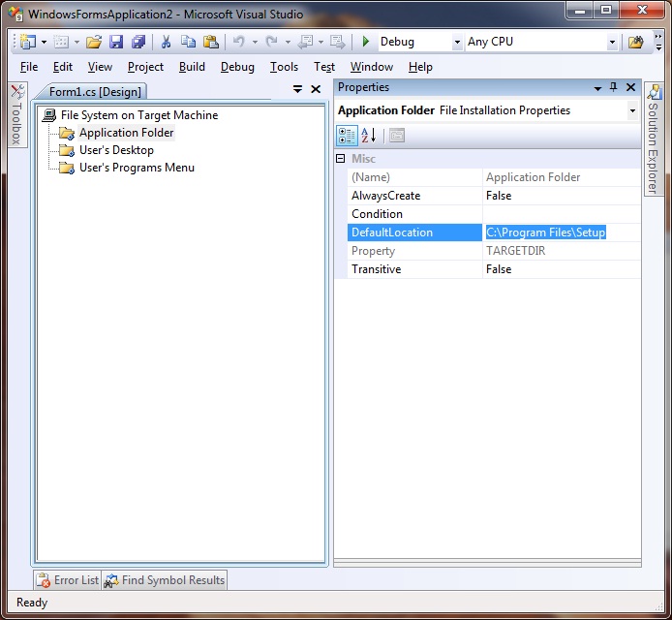The height and width of the screenshot is (620, 672).
Task: Click the empty Condition value field
Action: click(x=562, y=214)
